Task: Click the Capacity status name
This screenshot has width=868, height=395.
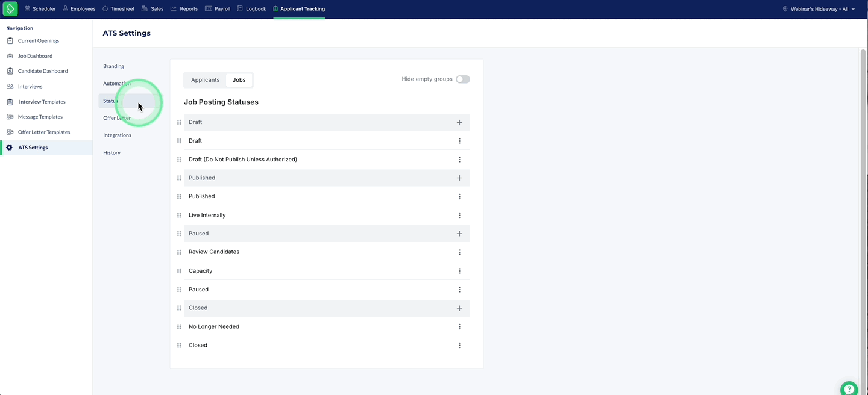Action: tap(200, 271)
